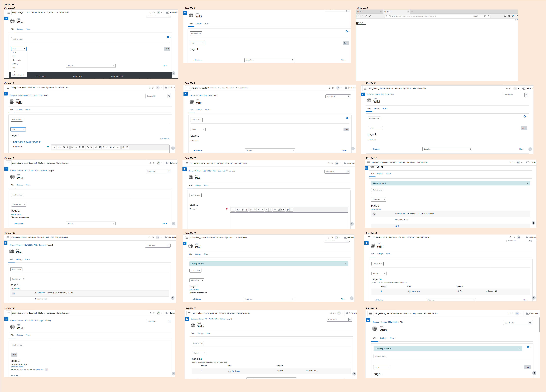Viewport: 546px width, 392px height.
Task: Click the comment text area in Step 10
Action: click(289, 220)
